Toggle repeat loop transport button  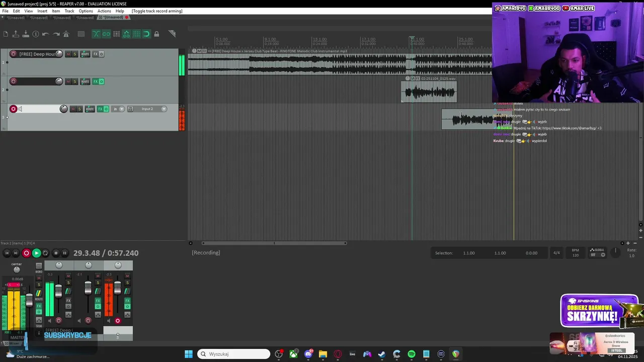pyautogui.click(x=45, y=253)
